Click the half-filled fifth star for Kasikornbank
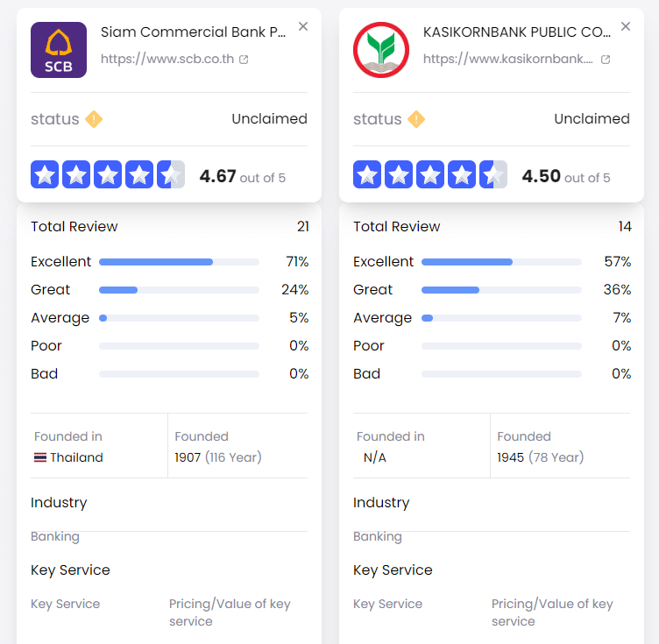This screenshot has height=644, width=659. 493,174
